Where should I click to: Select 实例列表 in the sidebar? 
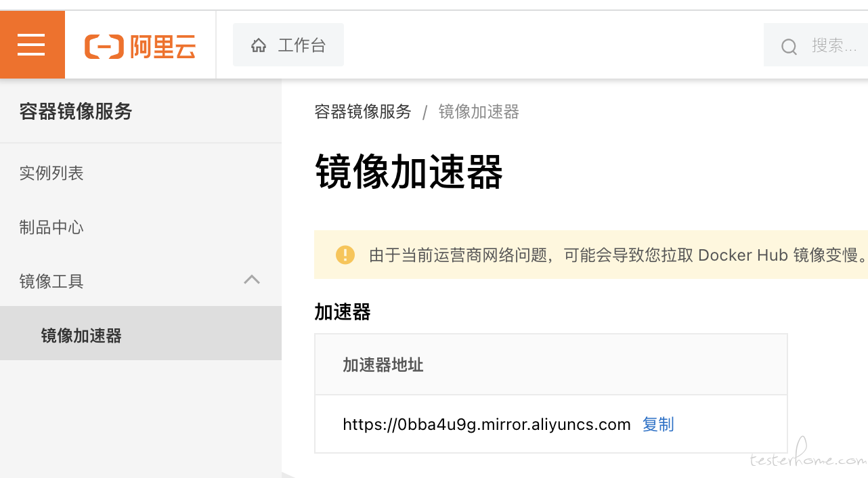(51, 173)
